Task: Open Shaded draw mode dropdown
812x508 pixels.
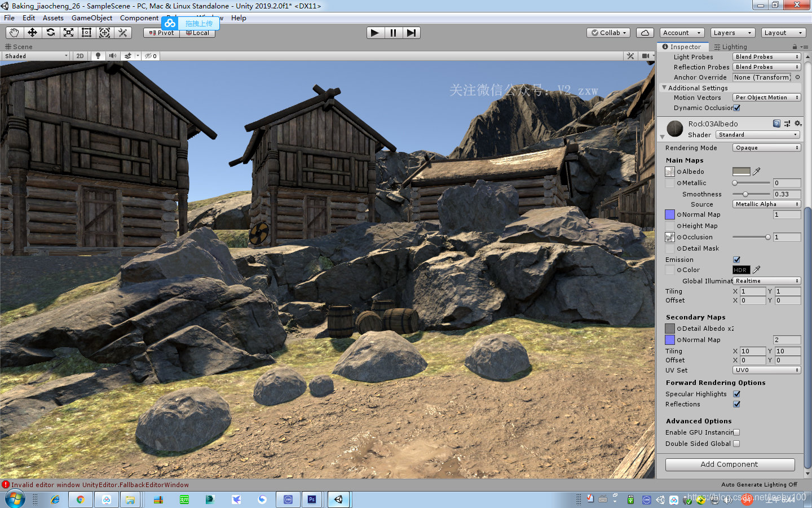Action: (36, 56)
